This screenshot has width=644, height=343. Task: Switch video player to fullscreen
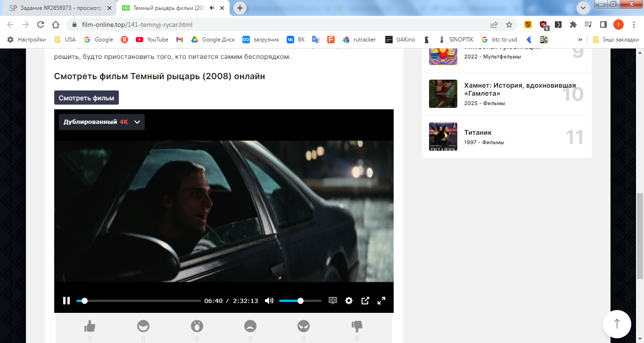(x=382, y=301)
